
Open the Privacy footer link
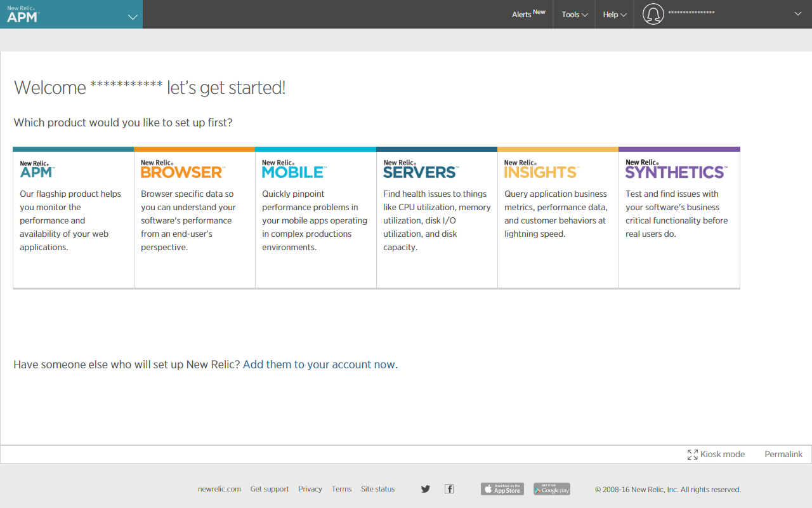(x=310, y=489)
